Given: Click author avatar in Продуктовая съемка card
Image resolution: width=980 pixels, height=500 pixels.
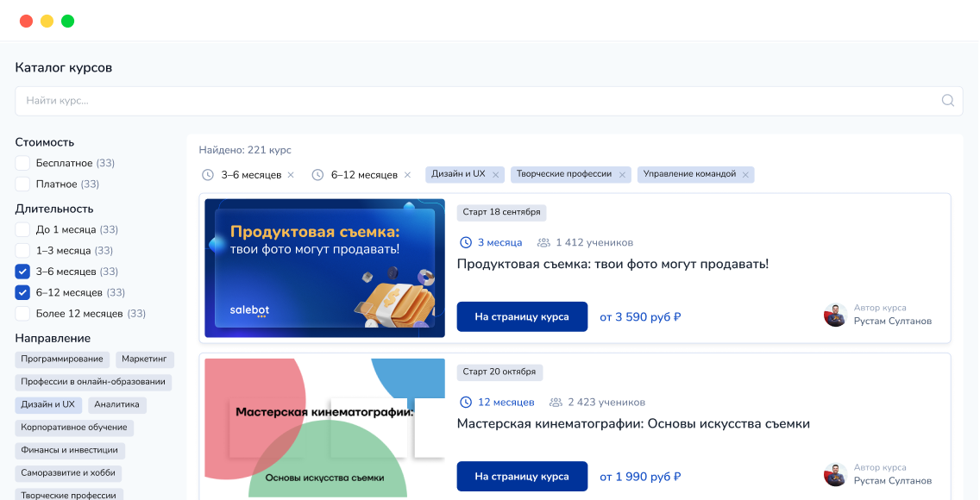Looking at the screenshot, I should 836,316.
